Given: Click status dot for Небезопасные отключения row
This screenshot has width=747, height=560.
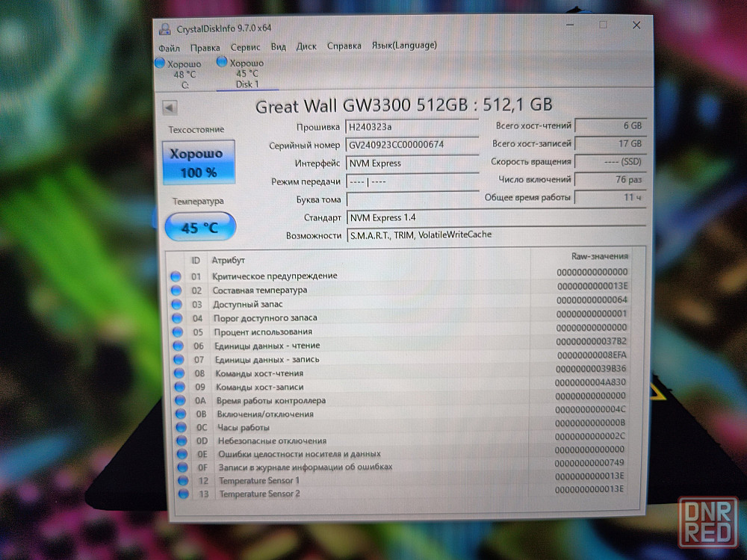Looking at the screenshot, I should (x=182, y=441).
